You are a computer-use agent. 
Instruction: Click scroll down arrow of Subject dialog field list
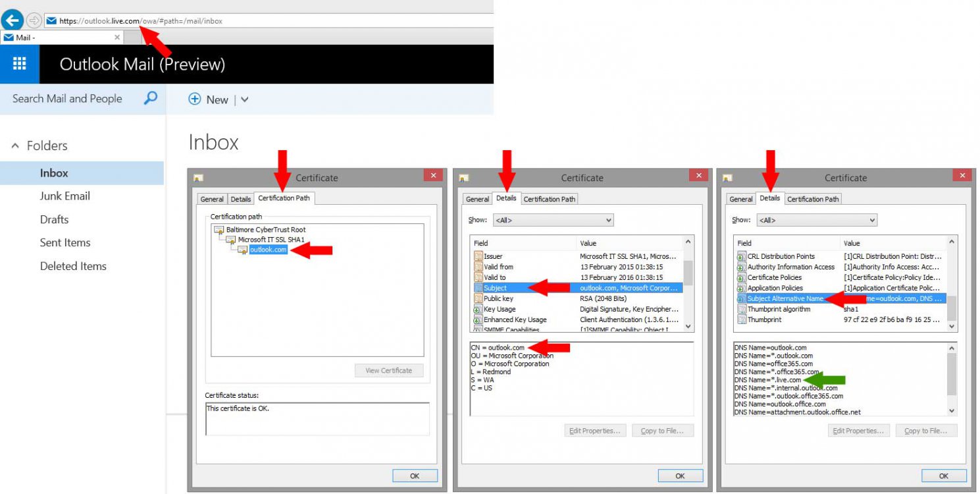pos(688,326)
